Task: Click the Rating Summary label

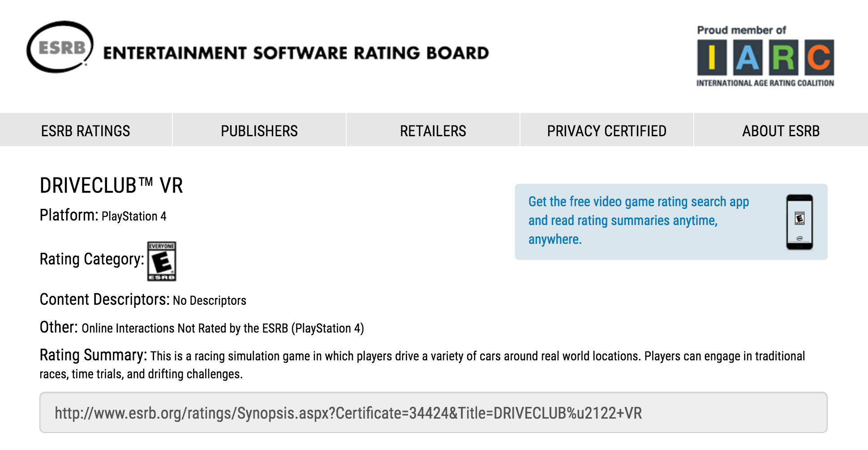Action: 93,355
